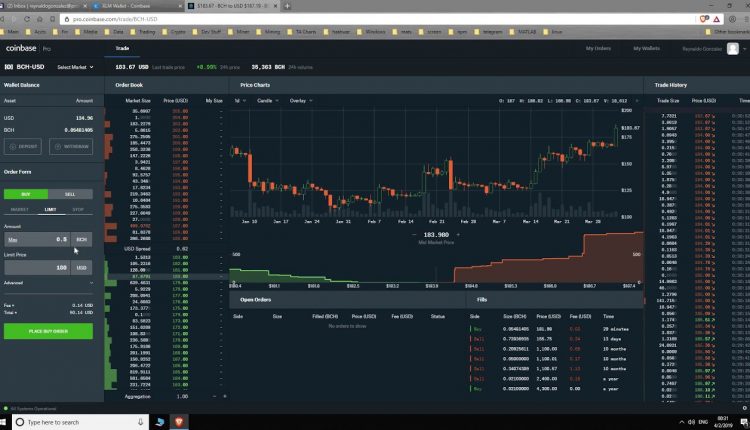Click the fill row priced 4,300.00
Image resolution: width=750 pixels, height=430 pixels.
(555, 389)
